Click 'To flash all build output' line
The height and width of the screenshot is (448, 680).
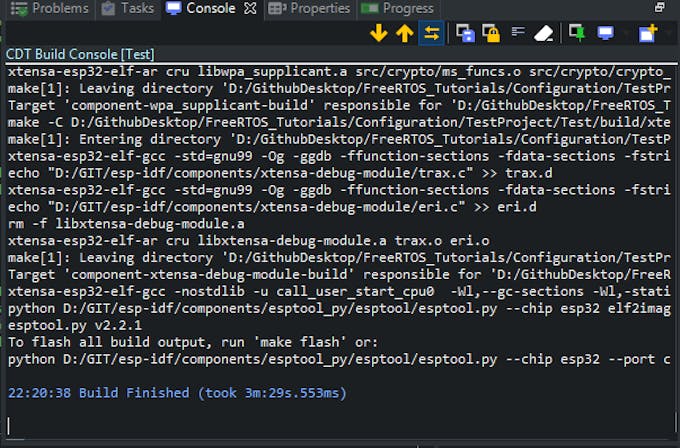click(193, 342)
